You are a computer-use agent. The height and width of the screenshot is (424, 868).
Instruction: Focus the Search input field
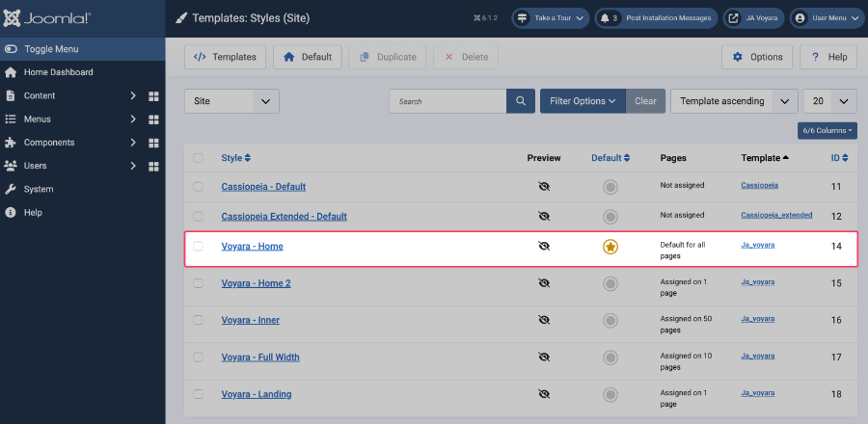pos(448,101)
